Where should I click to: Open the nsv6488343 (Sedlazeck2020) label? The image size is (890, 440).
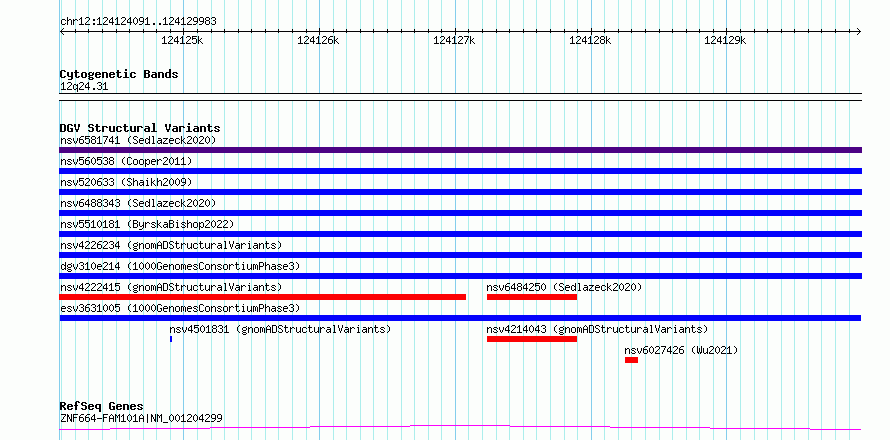coord(138,203)
